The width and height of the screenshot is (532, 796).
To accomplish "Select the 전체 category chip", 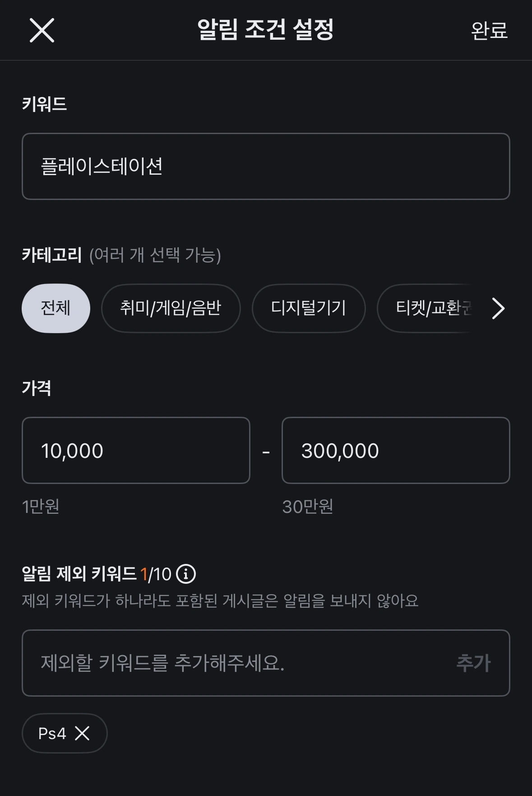I will pyautogui.click(x=56, y=308).
